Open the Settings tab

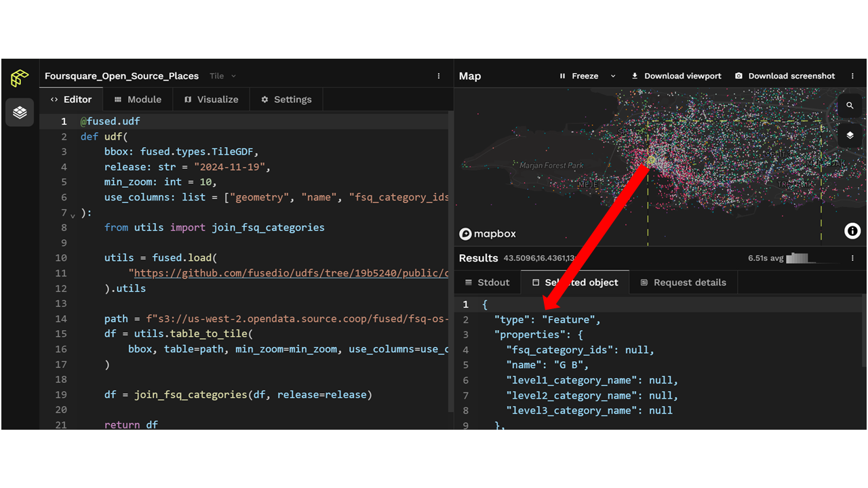[286, 99]
